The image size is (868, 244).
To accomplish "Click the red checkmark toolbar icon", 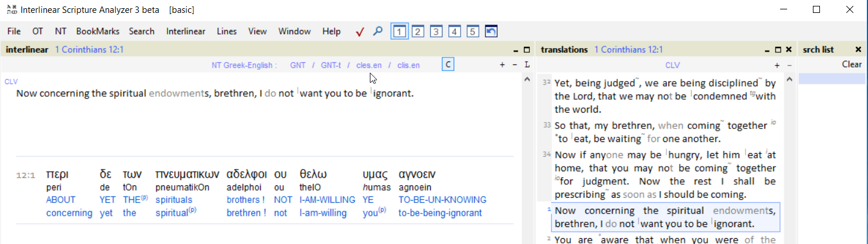I will pos(360,32).
